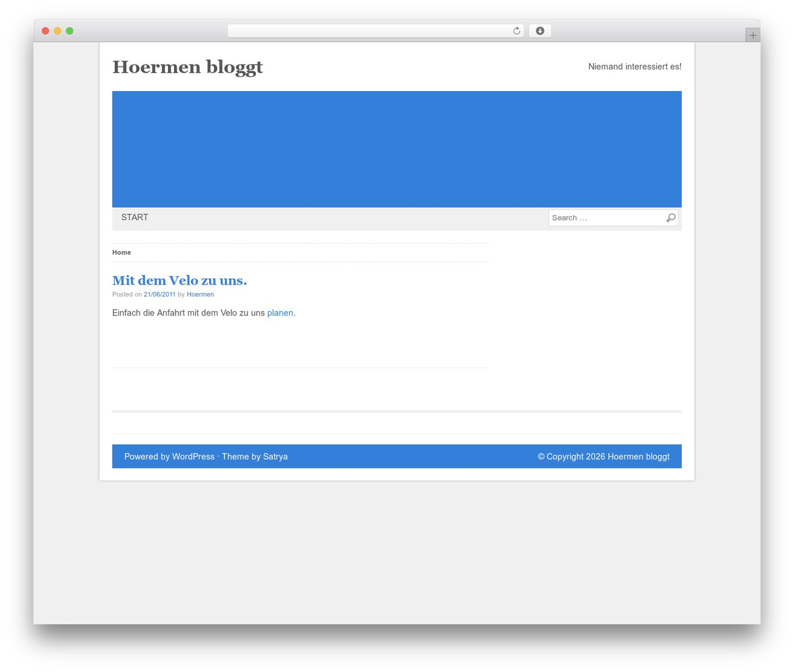This screenshot has width=794, height=672.
Task: Click WordPress link in footer
Action: coord(193,456)
